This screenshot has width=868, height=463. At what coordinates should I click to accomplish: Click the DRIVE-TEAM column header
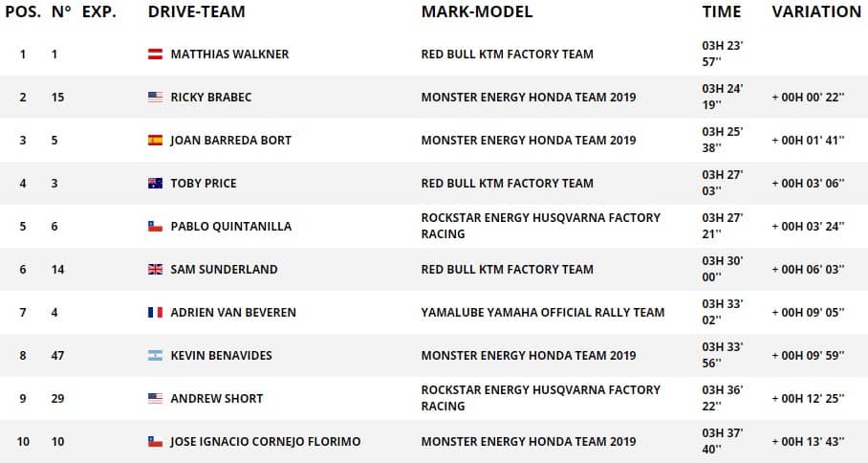point(196,12)
